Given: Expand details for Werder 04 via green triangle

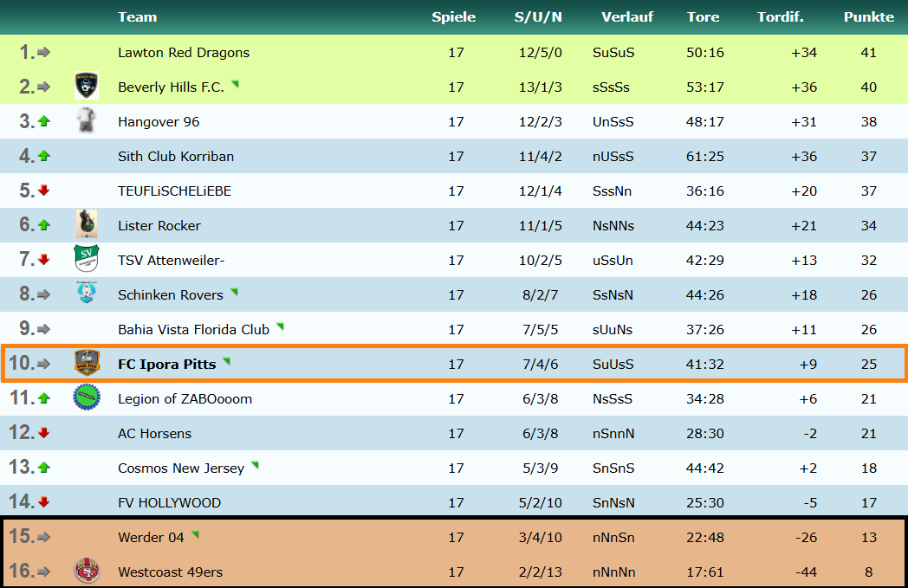Looking at the screenshot, I should [196, 535].
